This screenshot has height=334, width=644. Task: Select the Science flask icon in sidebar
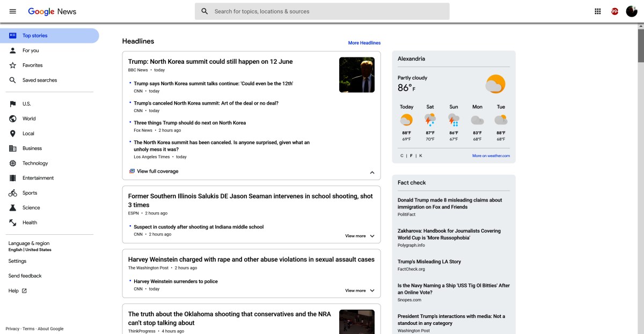[x=13, y=207]
